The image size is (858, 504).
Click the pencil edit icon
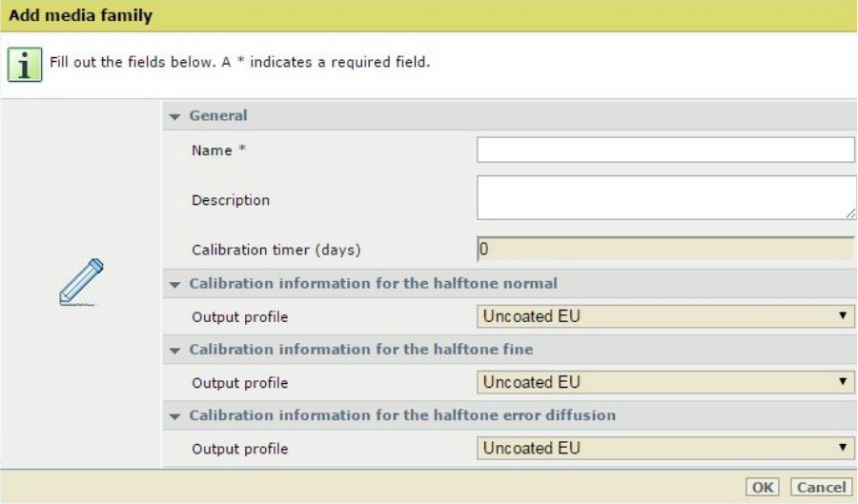(x=80, y=282)
